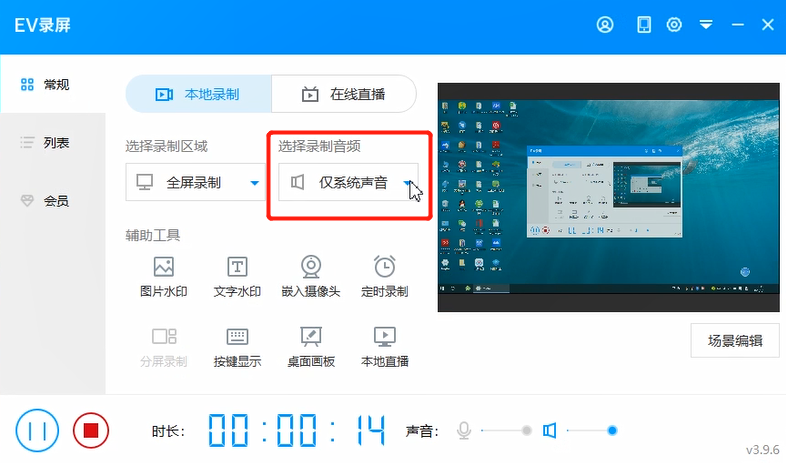786x463 pixels.
Task: Click the v3.9.6 version label
Action: pos(762,449)
